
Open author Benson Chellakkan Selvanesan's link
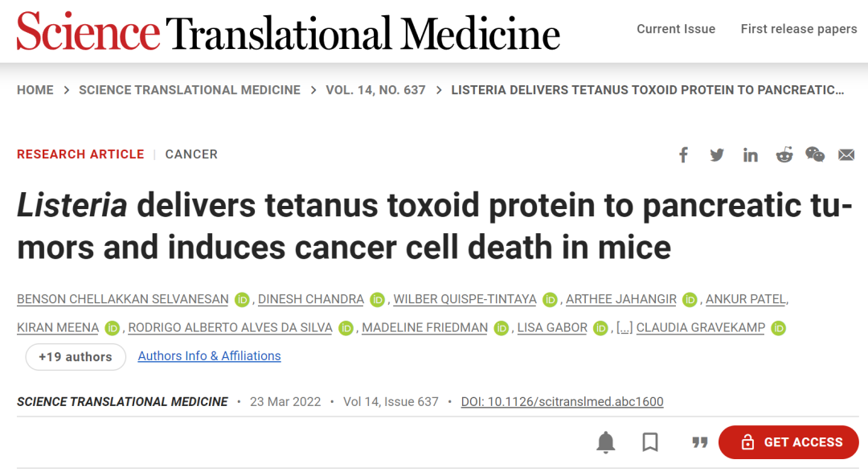(122, 299)
